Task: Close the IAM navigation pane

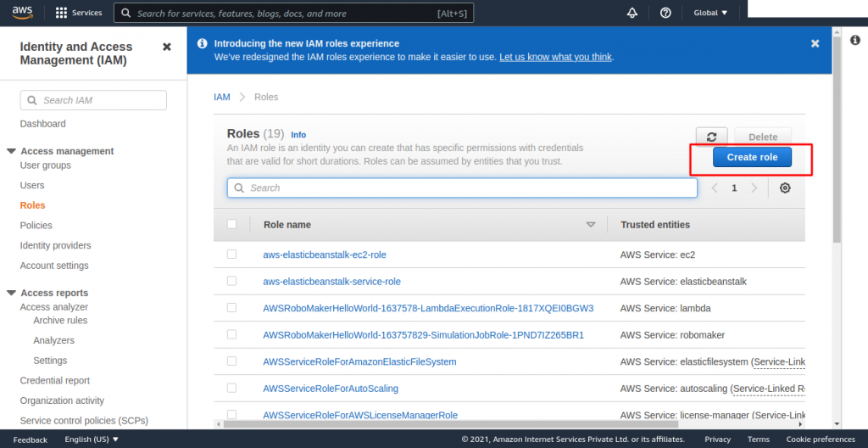Action: (x=167, y=48)
